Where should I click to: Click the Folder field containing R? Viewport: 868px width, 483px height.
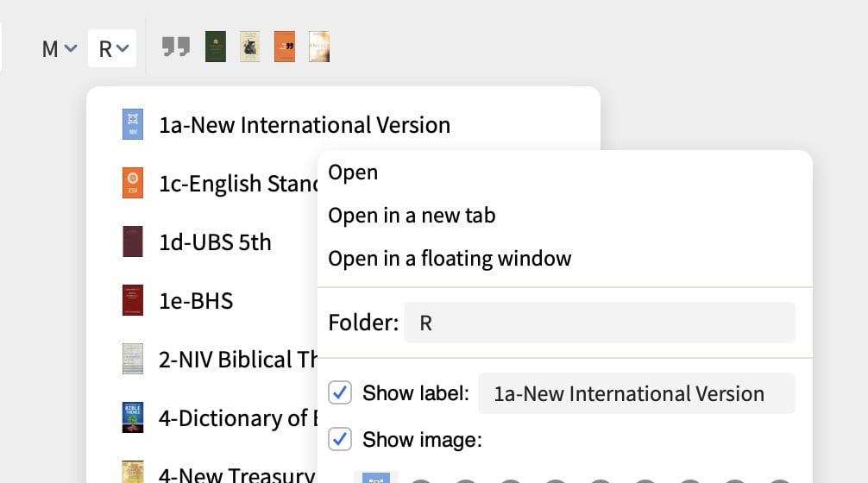600,323
